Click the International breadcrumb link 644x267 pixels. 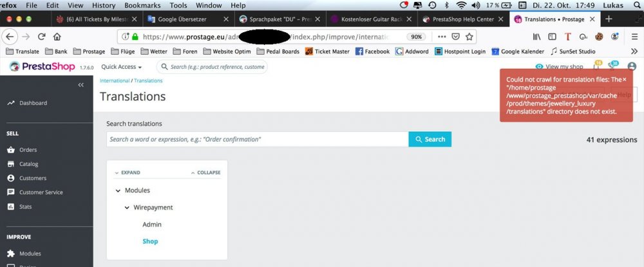[115, 81]
